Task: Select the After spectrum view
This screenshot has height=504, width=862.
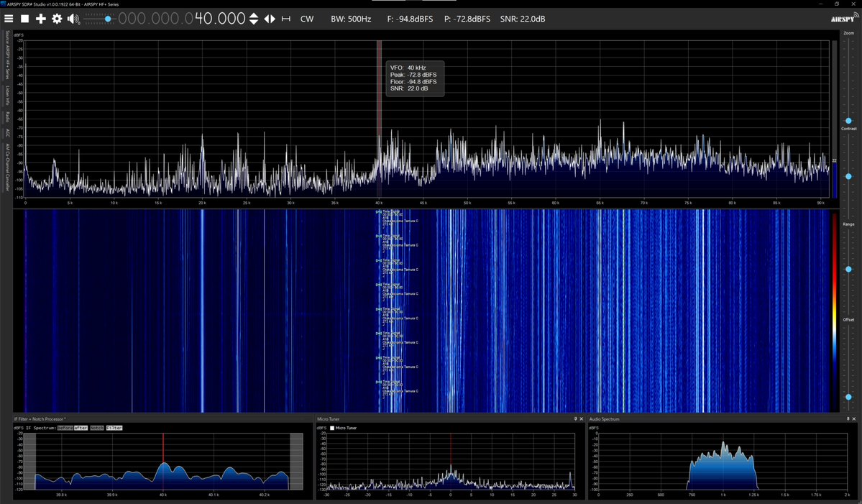Action: [x=81, y=428]
